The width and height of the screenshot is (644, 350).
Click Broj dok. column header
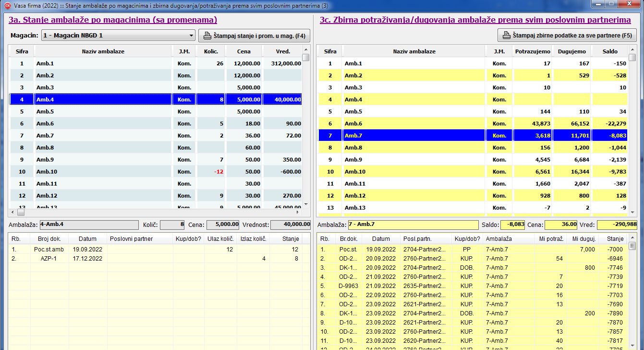tap(49, 239)
